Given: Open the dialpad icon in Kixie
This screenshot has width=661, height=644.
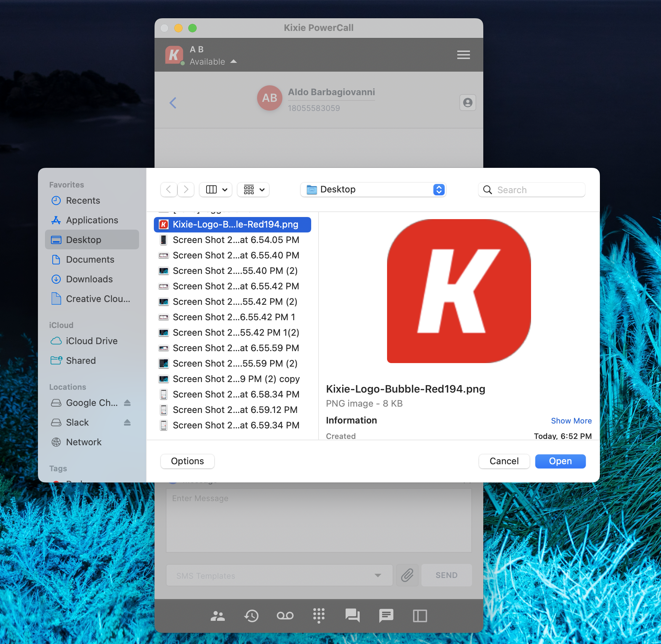Looking at the screenshot, I should (x=319, y=616).
